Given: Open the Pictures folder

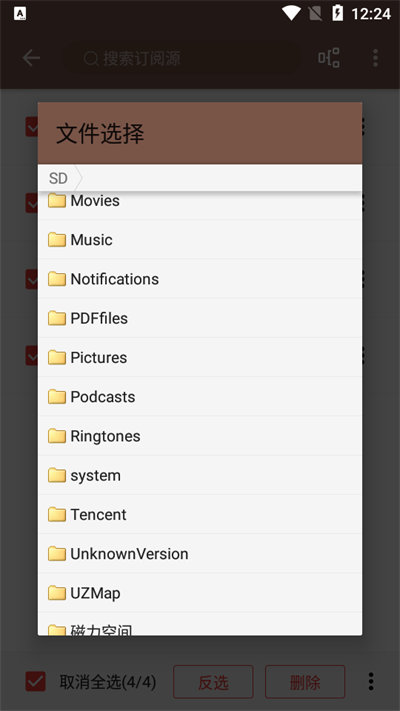Looking at the screenshot, I should [200, 357].
